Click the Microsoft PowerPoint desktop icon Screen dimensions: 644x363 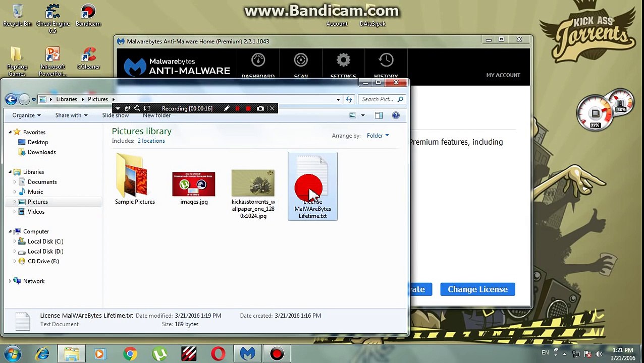52,62
